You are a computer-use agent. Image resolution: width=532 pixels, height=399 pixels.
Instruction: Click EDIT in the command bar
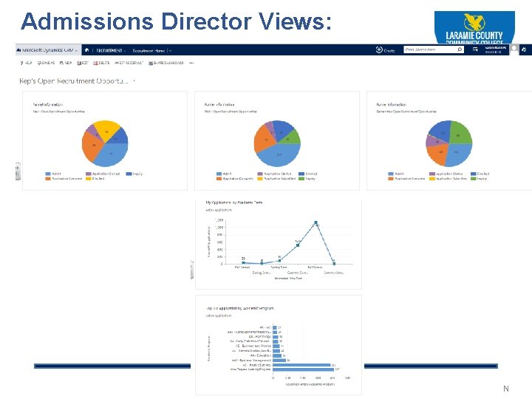tap(83, 63)
